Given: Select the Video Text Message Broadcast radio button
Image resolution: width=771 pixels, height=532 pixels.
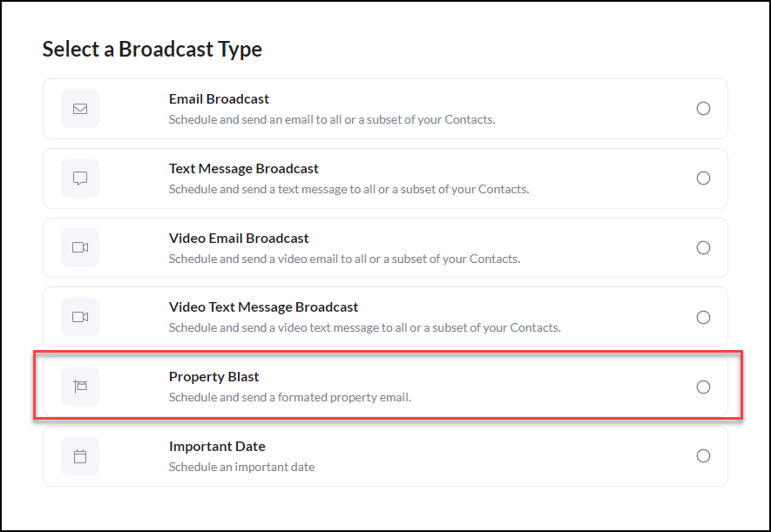Looking at the screenshot, I should click(703, 317).
